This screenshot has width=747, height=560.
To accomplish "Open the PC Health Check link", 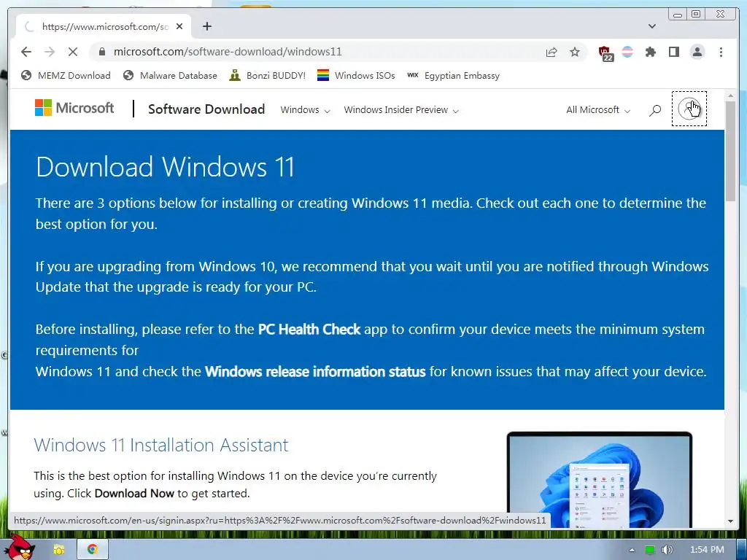I will tap(309, 330).
